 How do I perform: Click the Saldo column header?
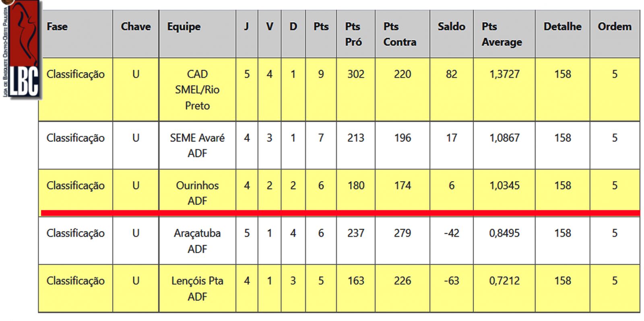coord(451,27)
